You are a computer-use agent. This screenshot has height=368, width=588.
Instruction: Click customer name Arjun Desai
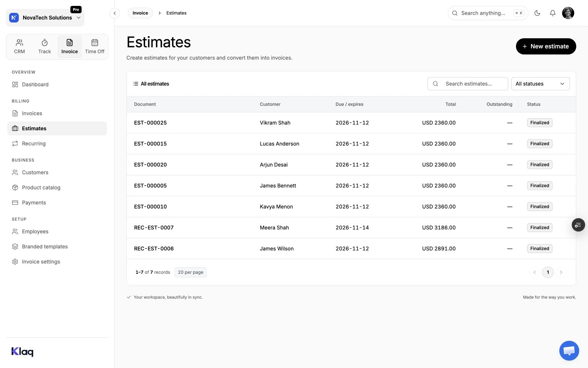274,165
